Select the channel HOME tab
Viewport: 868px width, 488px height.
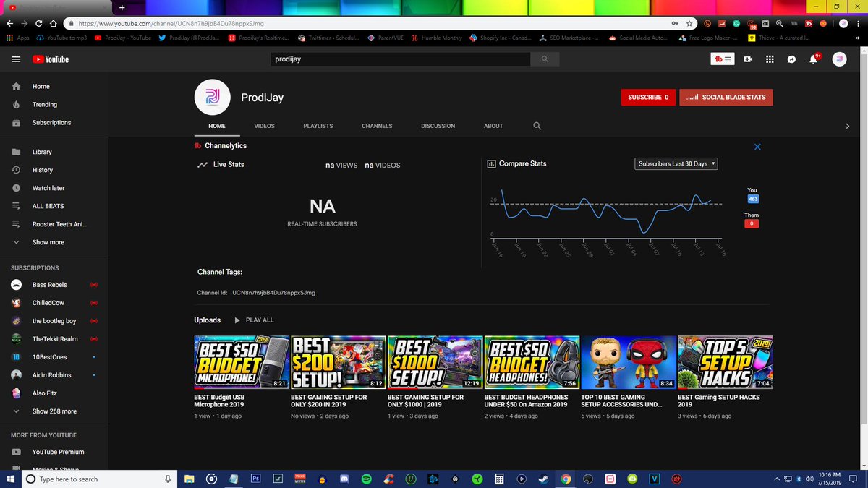(217, 126)
